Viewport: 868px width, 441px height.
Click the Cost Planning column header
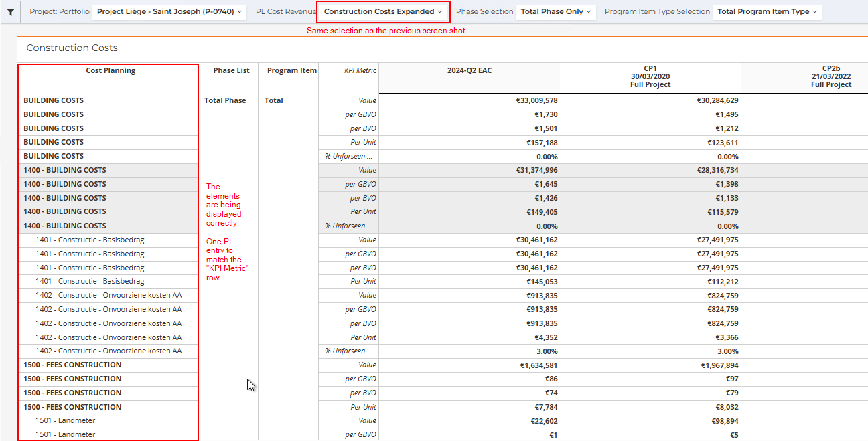[111, 71]
